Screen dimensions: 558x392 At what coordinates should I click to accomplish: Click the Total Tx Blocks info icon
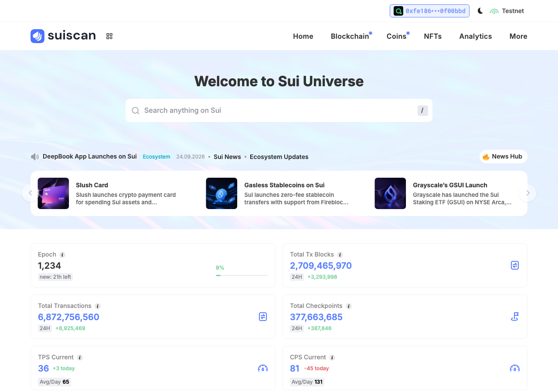[340, 255]
